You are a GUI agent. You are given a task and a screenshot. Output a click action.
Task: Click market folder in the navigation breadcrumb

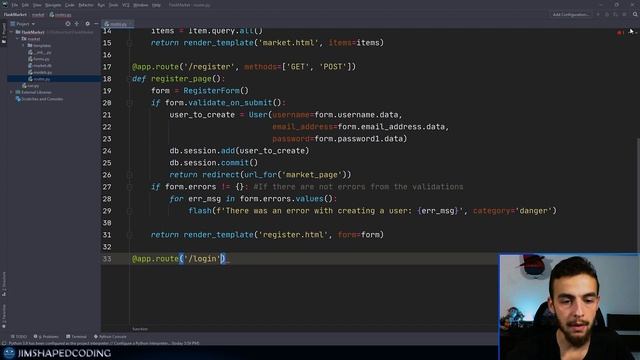coord(38,15)
